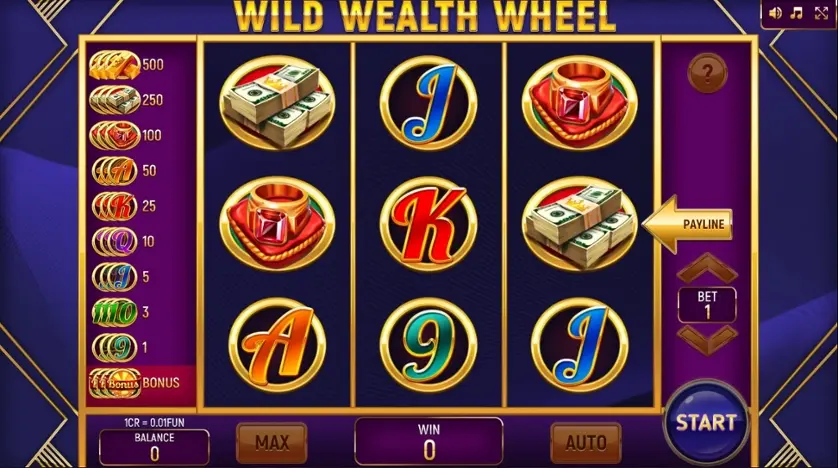The width and height of the screenshot is (838, 468).
Task: Toggle fullscreen mode icon
Action: pos(821,13)
